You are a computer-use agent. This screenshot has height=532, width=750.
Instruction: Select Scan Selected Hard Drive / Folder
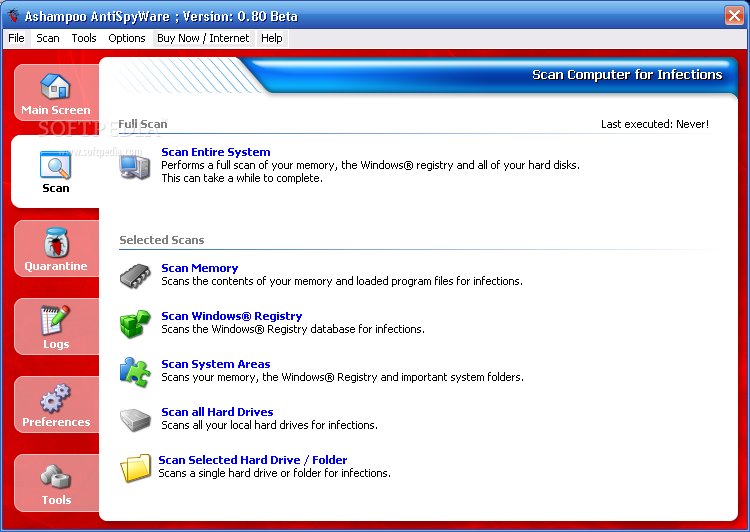(x=253, y=460)
